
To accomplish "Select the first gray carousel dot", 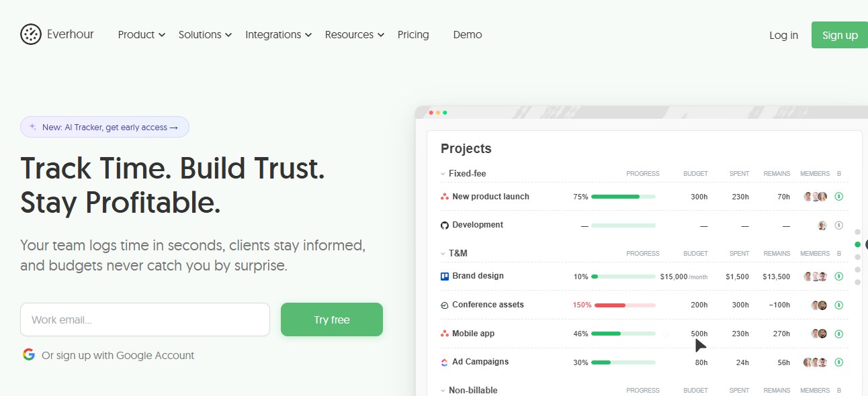I will 857,232.
